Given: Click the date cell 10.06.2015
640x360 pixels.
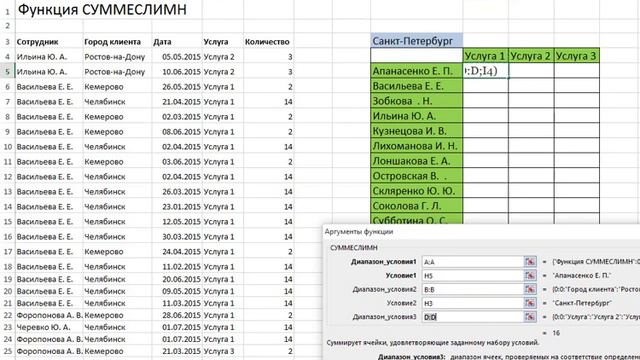Looking at the screenshot, I should click(x=177, y=71).
